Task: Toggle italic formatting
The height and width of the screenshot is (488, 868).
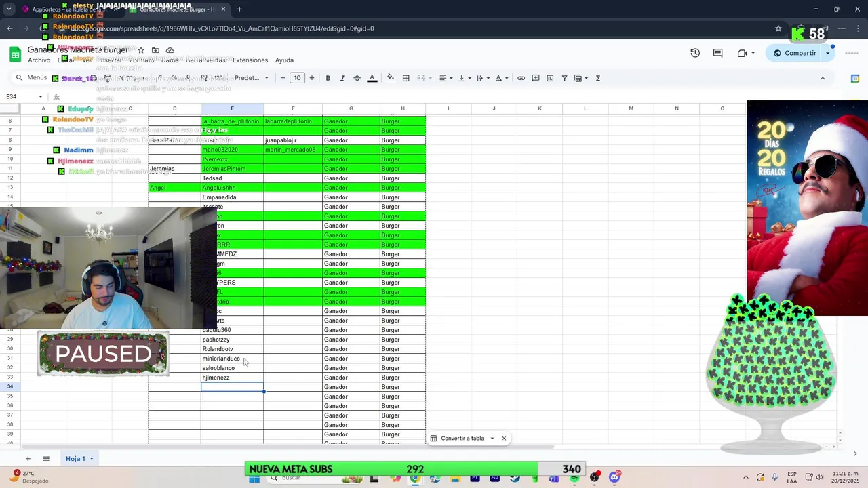Action: [x=342, y=78]
